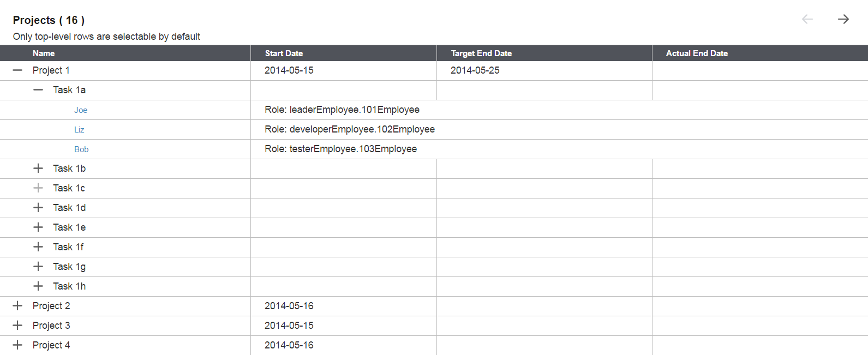Expand the Task 1g row
Image resolution: width=868 pixels, height=355 pixels.
point(38,267)
